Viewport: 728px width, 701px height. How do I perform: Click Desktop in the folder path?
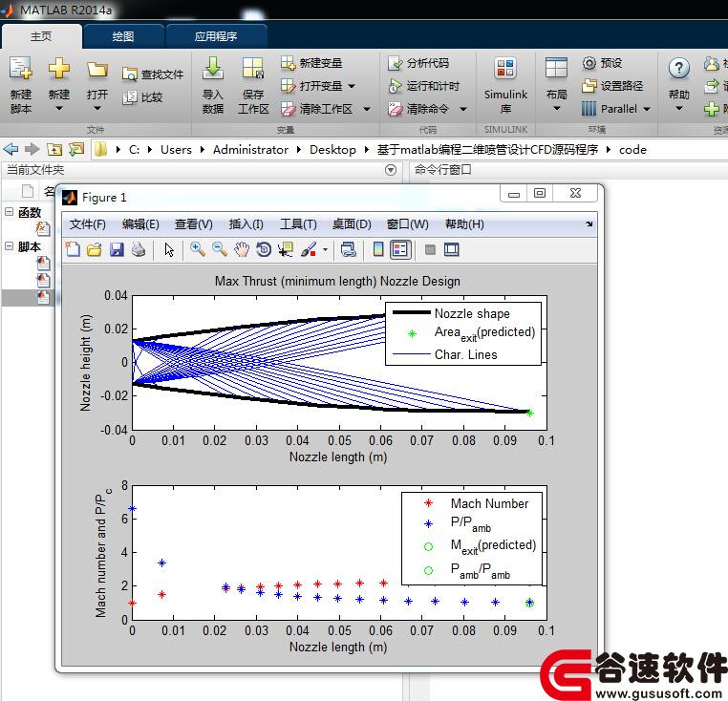pyautogui.click(x=332, y=150)
